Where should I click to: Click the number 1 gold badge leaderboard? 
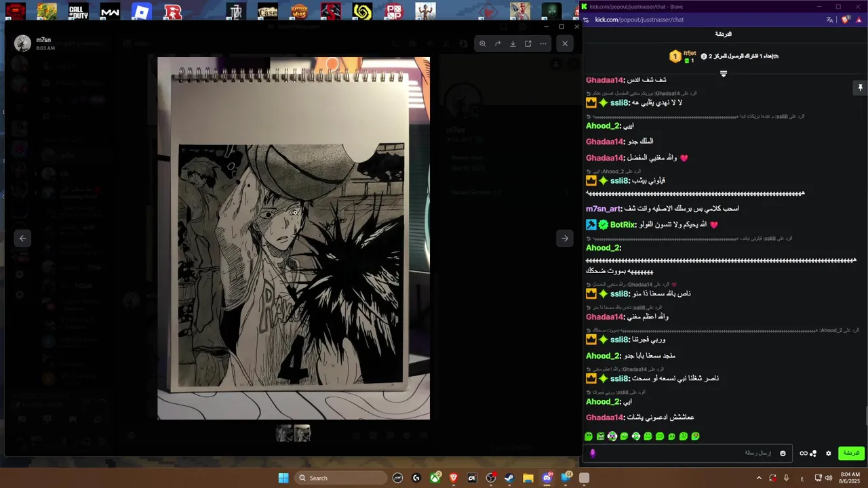point(675,57)
